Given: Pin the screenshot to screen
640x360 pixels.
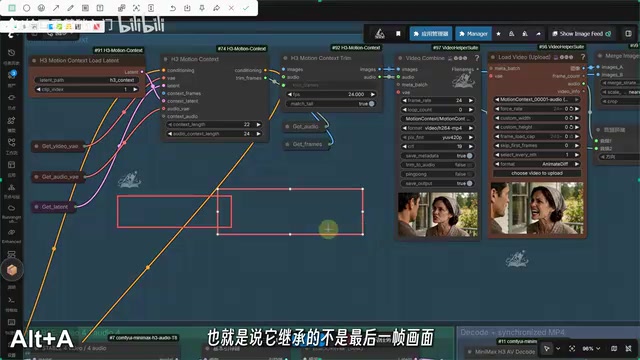Looking at the screenshot, I should (202, 8).
